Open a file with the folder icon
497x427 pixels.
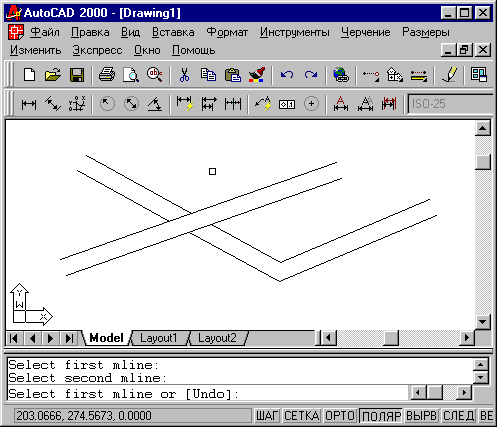point(53,75)
